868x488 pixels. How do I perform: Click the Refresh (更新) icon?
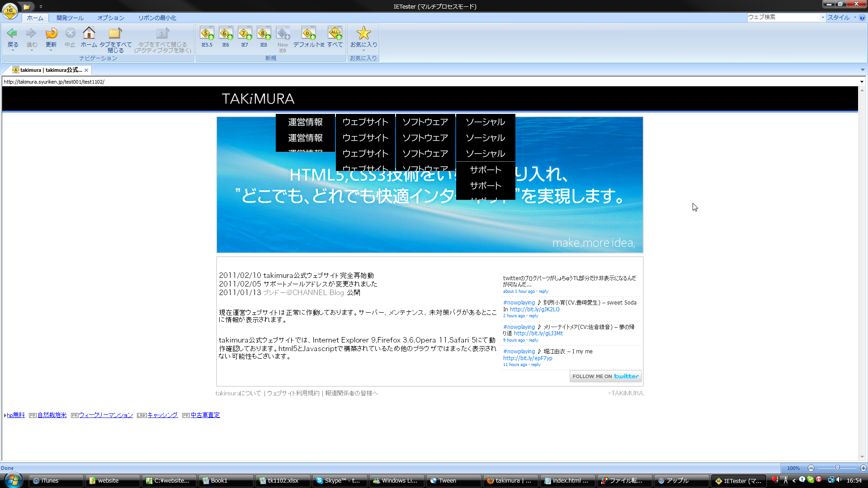click(x=51, y=33)
